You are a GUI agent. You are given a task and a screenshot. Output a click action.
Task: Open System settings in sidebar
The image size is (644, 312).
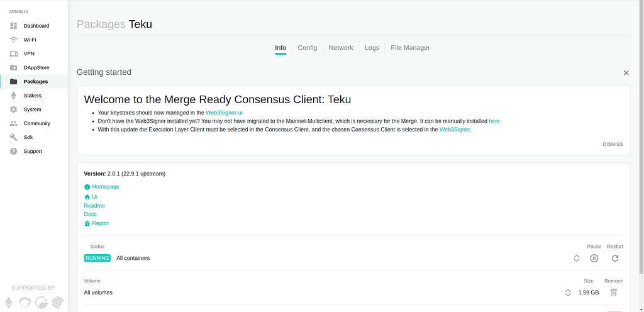32,109
